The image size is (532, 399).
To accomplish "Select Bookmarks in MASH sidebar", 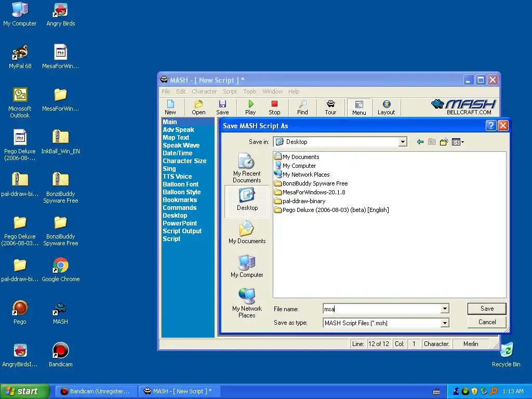I will click(180, 200).
